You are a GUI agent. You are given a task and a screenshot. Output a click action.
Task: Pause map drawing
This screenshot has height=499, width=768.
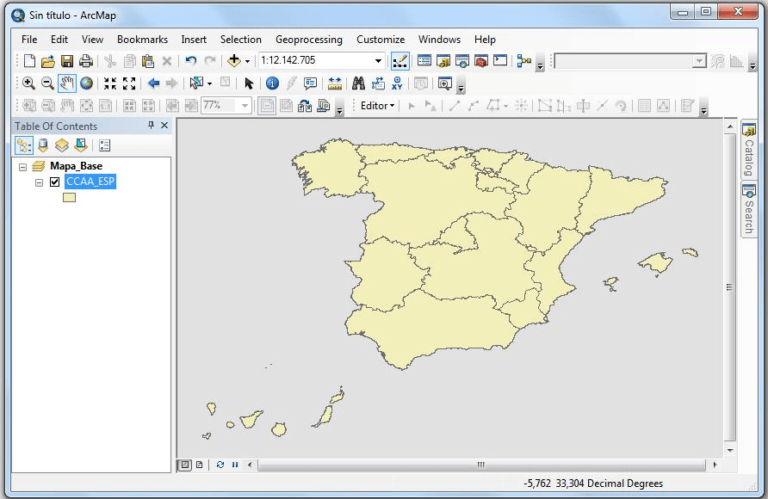235,464
